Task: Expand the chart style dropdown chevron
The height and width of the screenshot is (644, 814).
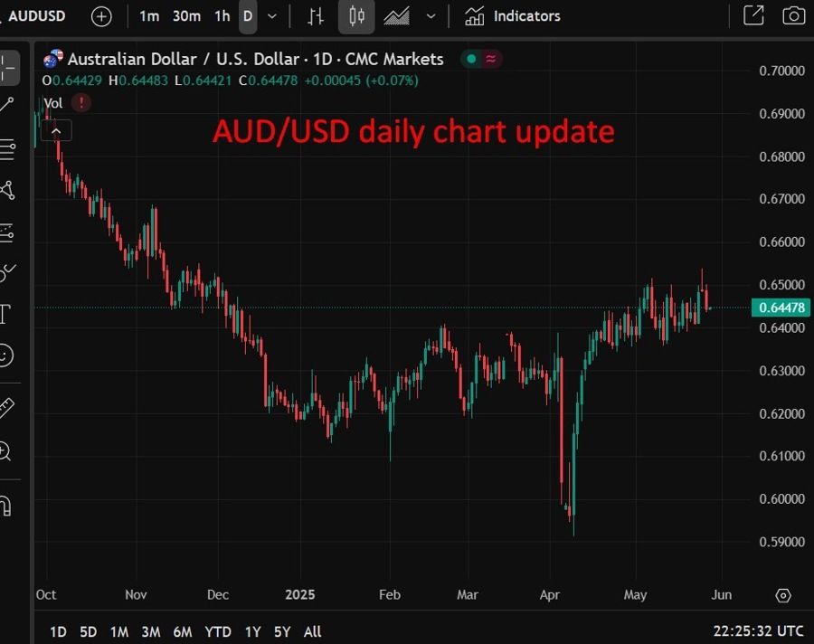Action: coord(431,16)
